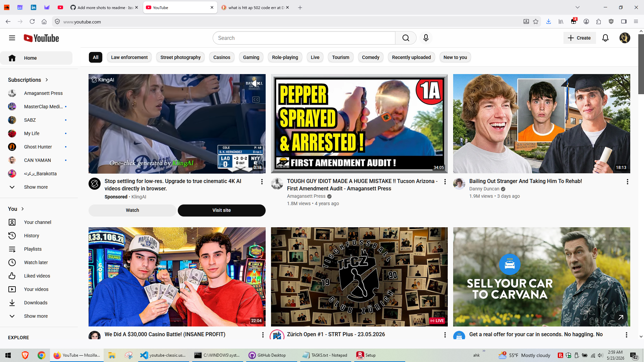Viewport: 644px width, 362px height.
Task: Start voice search with microphone icon
Action: [x=426, y=38]
